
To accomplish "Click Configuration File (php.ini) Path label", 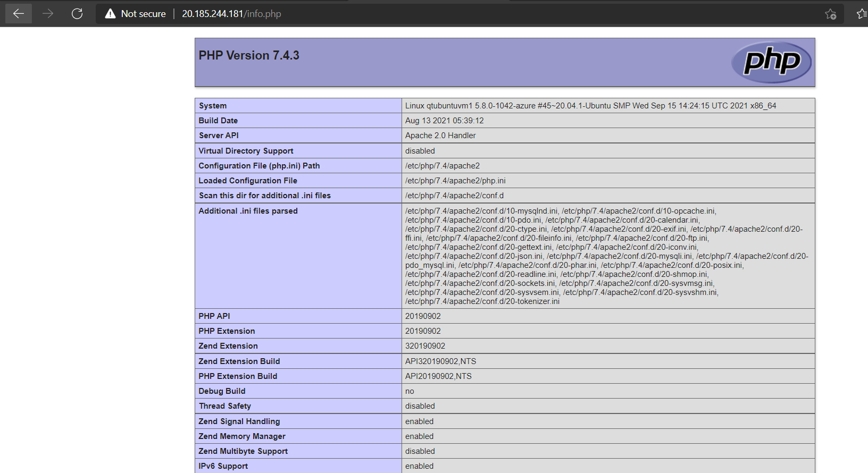I will point(259,166).
